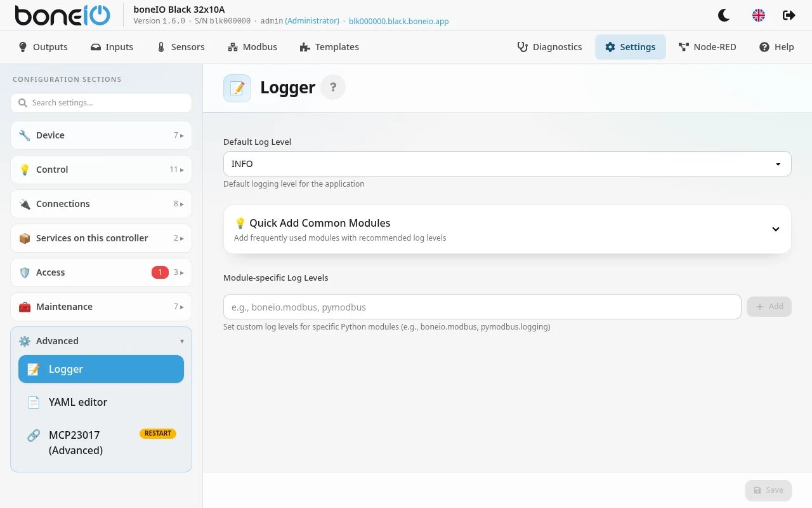Viewport: 812px width, 508px height.
Task: Open Logger help question button
Action: [333, 88]
